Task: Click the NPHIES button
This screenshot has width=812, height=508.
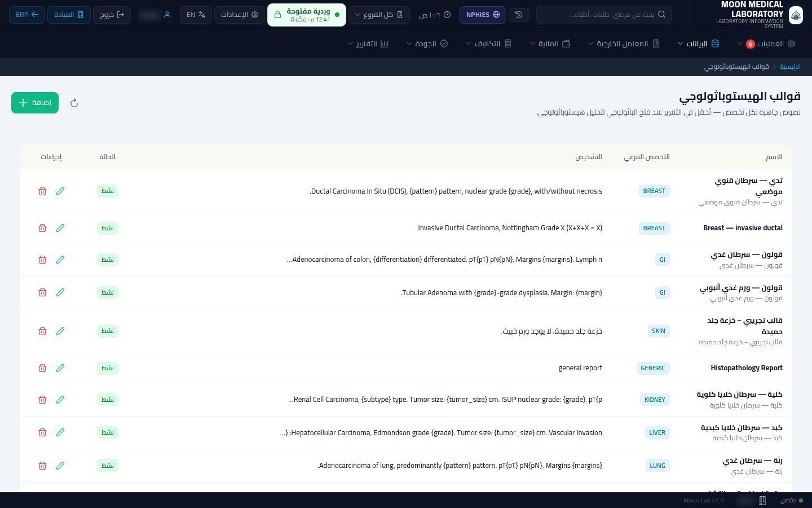Action: (483, 15)
